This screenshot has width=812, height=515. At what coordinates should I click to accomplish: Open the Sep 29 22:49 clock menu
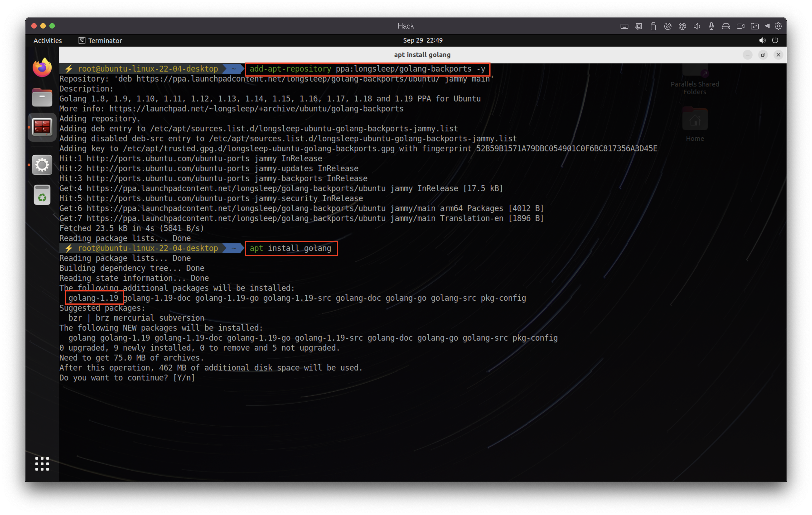point(423,41)
